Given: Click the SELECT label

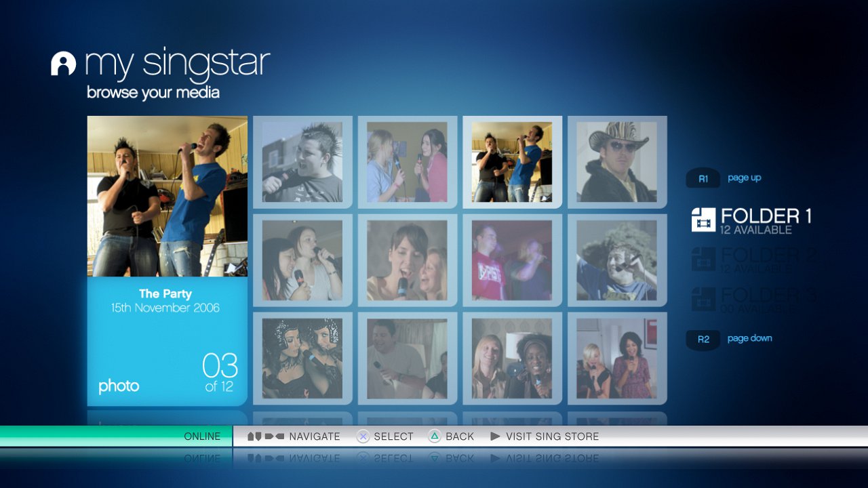Looking at the screenshot, I should (x=393, y=436).
